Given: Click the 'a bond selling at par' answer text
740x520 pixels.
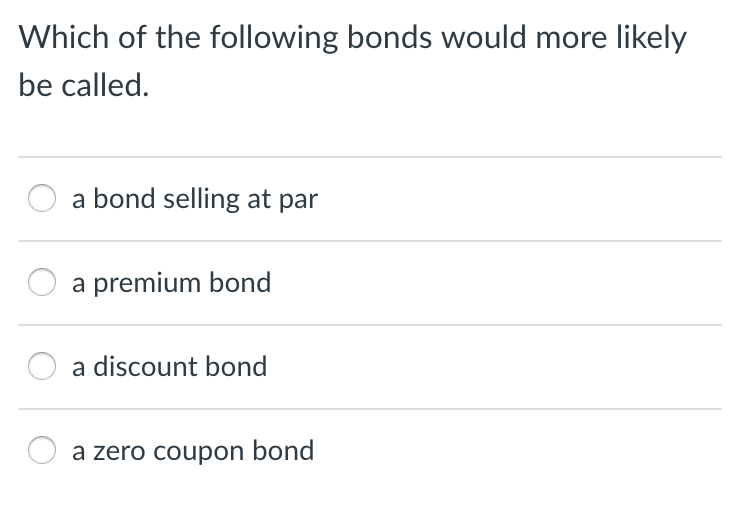Looking at the screenshot, I should [x=195, y=199].
